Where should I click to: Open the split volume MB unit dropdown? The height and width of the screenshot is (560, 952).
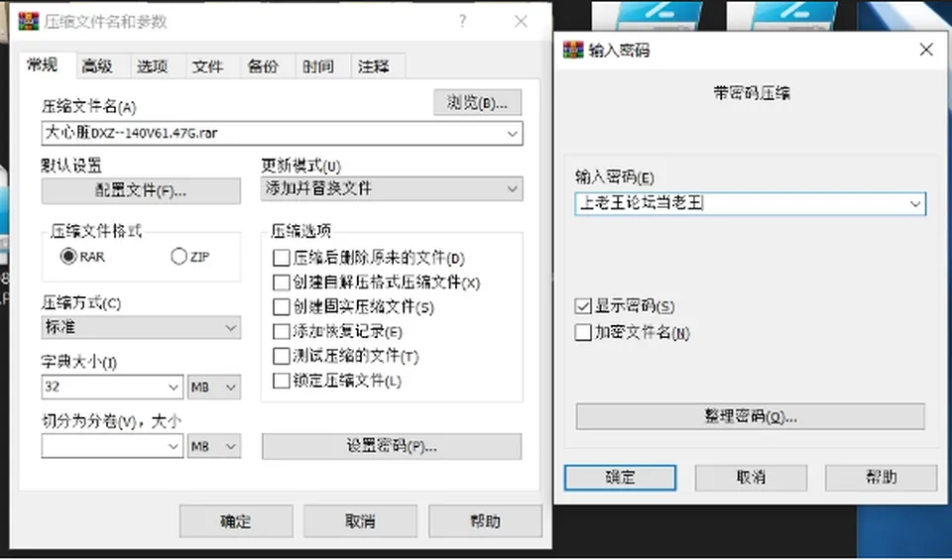(x=214, y=447)
